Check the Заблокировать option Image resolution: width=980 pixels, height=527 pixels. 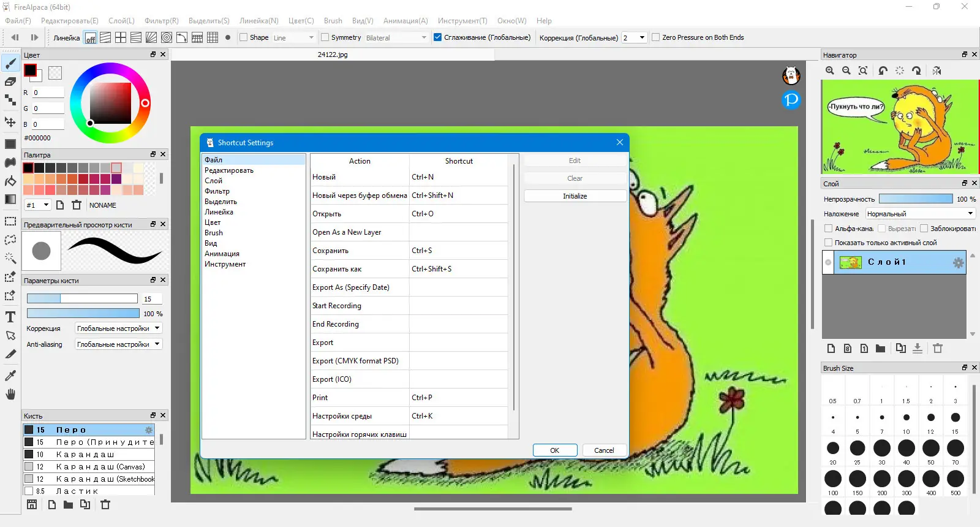point(924,229)
